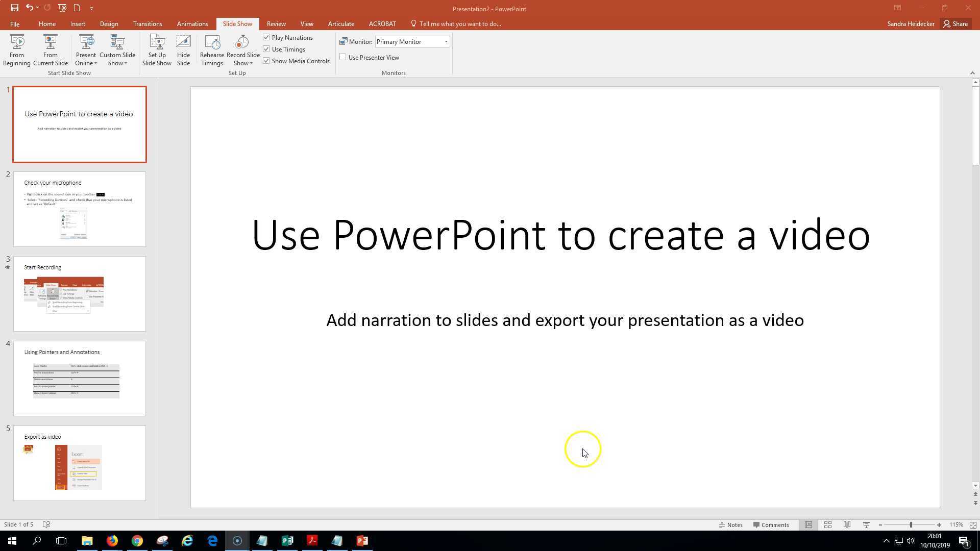Start slideshow From Beginning
The height and width of the screenshot is (551, 980).
(17, 49)
